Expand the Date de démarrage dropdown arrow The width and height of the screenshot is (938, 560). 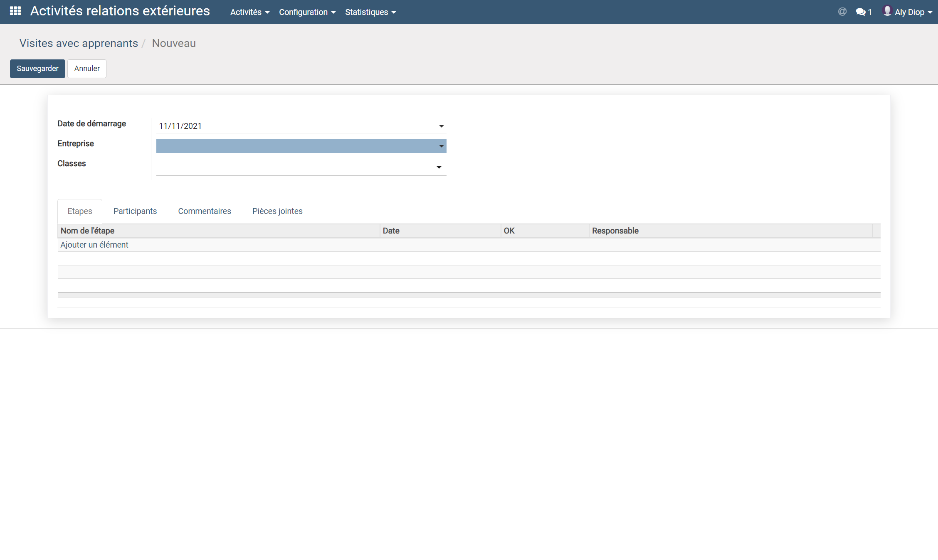pos(441,126)
